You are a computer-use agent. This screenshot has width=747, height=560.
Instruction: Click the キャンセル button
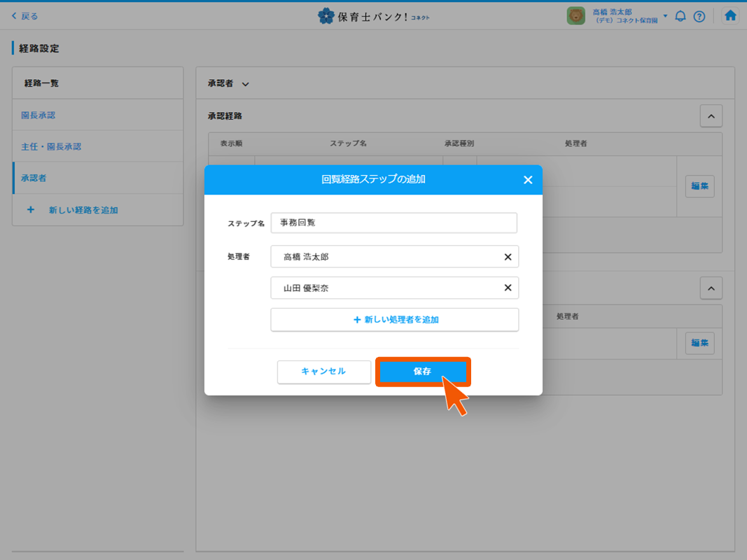(x=323, y=372)
